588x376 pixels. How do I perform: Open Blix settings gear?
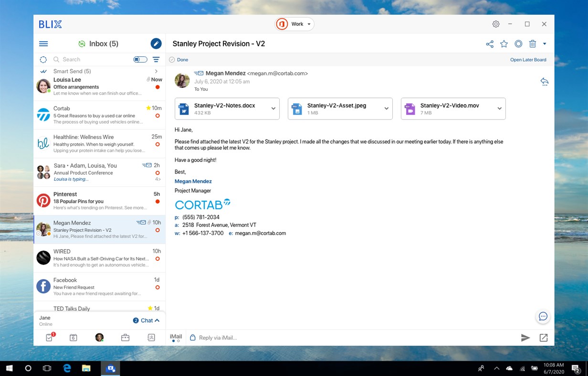point(496,24)
